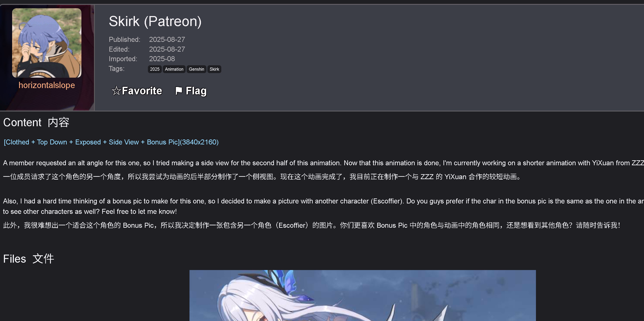Open the Skirk artwork in Files
The width and height of the screenshot is (644, 321).
pos(362,295)
